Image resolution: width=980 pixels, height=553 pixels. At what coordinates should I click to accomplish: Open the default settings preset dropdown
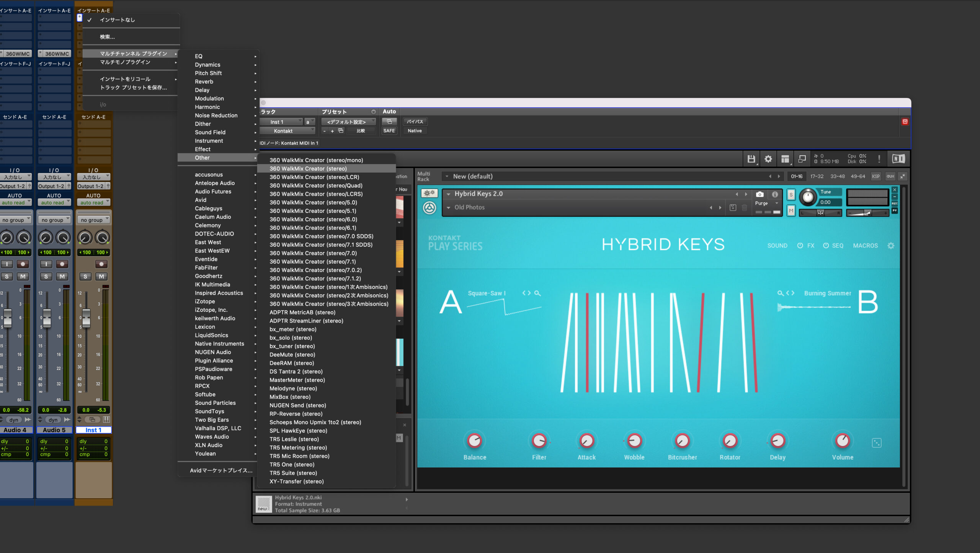(348, 122)
